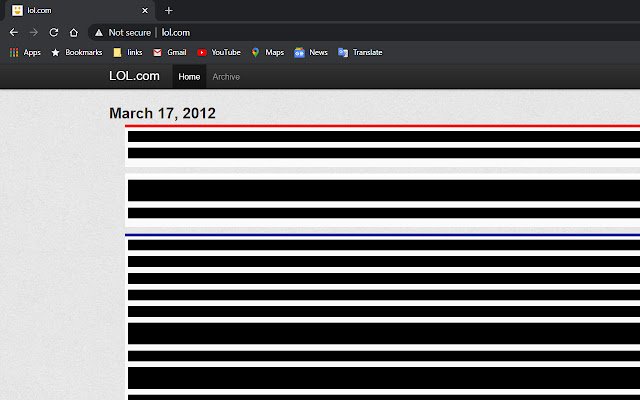Reload the lol.com page
The height and width of the screenshot is (400, 640).
click(x=53, y=32)
